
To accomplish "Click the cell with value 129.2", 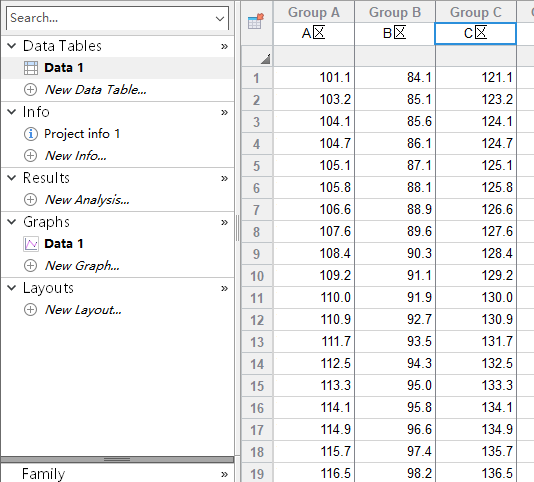I will [x=476, y=276].
